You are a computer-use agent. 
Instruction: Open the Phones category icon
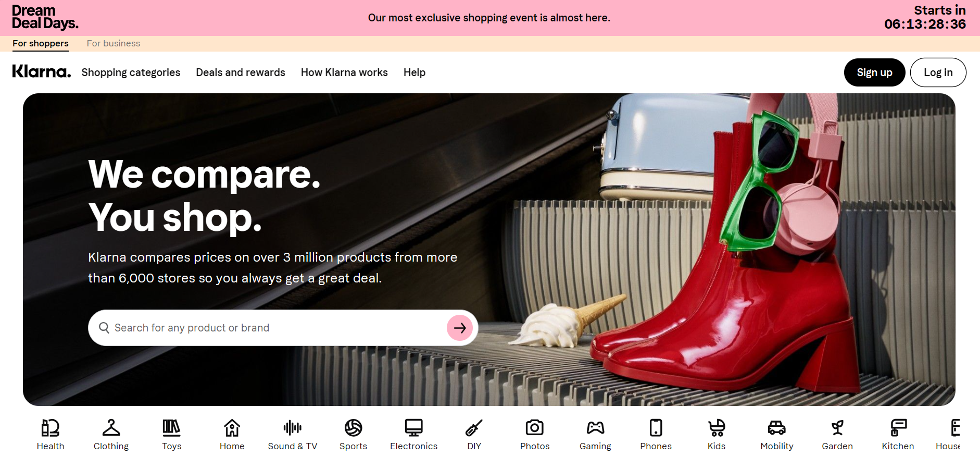656,428
